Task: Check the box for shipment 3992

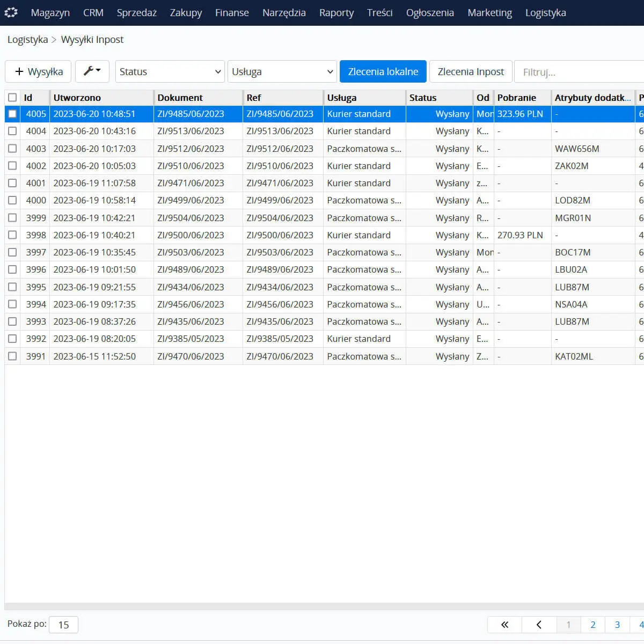Action: 12,339
